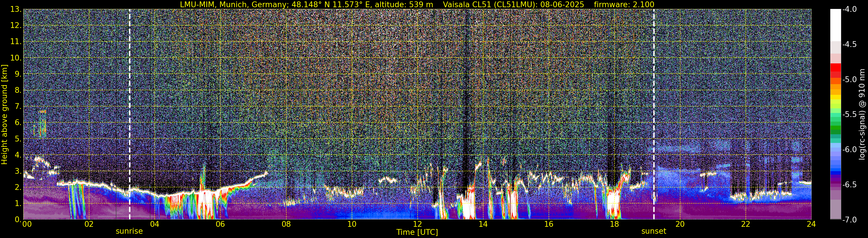The height and width of the screenshot is (238, 868).
Task: Click the '4.' height axis tick label
Action: coord(18,155)
